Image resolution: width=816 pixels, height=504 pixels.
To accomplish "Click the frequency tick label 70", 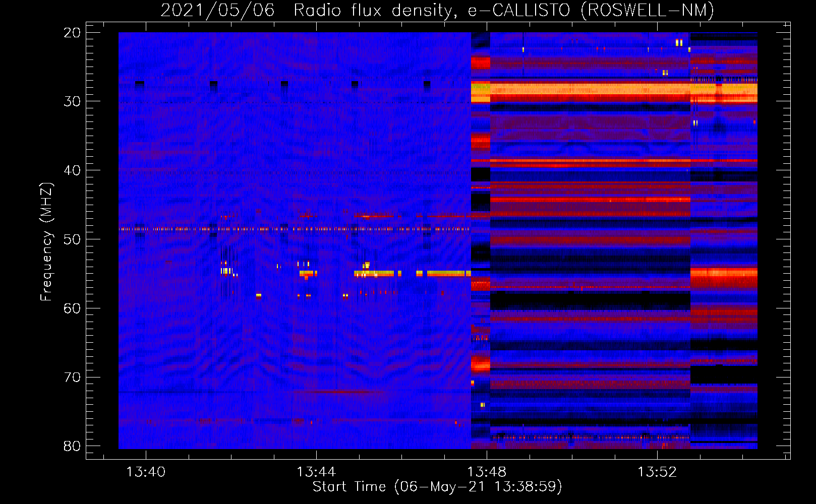I will pyautogui.click(x=72, y=377).
